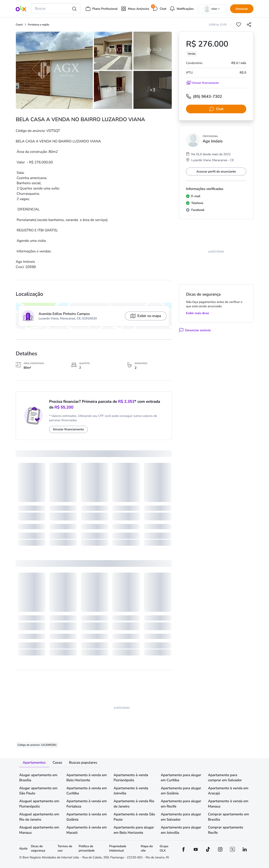This screenshot has width=269, height=868.
Task: Click the purple building location icon
Action: 28,316
